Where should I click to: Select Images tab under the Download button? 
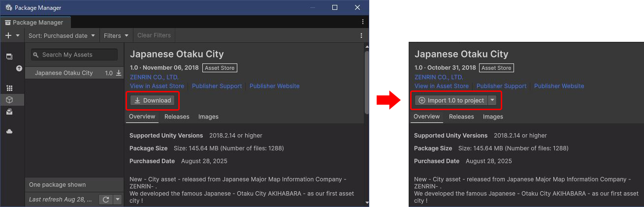(208, 117)
